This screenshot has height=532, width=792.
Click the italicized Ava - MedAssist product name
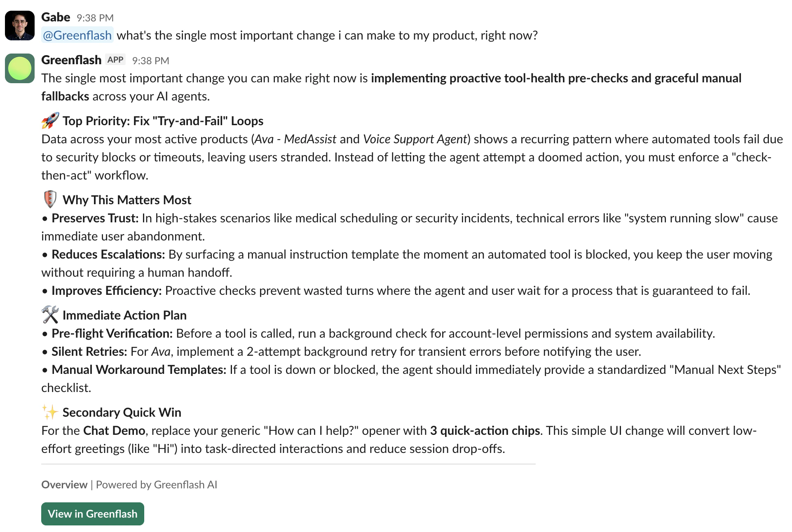point(296,139)
